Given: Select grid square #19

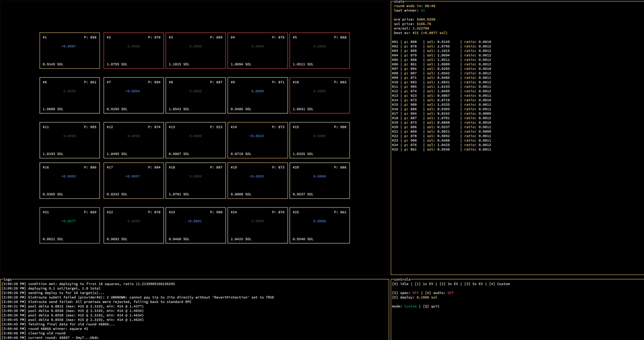Looking at the screenshot, I should point(258,180).
